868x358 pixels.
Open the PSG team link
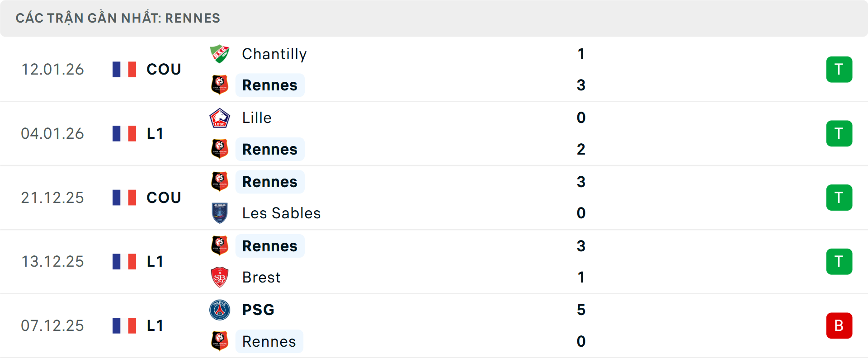(258, 310)
